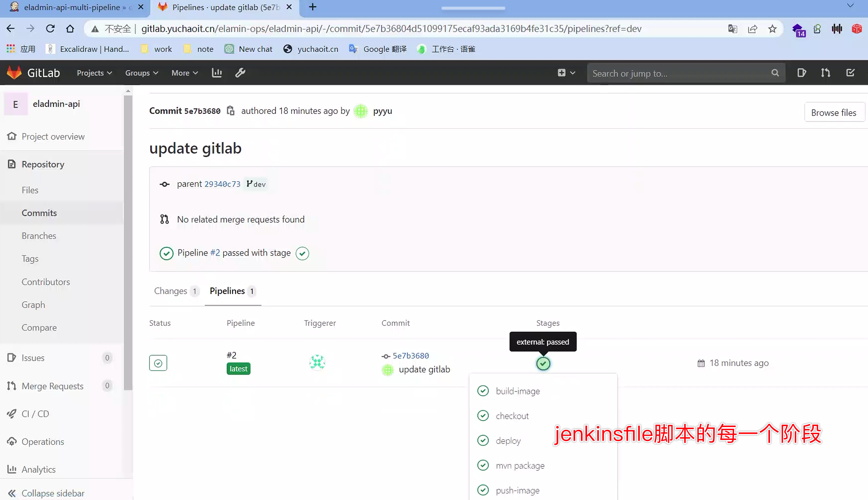Click the sidebar vertical scrollbar

pyautogui.click(x=128, y=240)
